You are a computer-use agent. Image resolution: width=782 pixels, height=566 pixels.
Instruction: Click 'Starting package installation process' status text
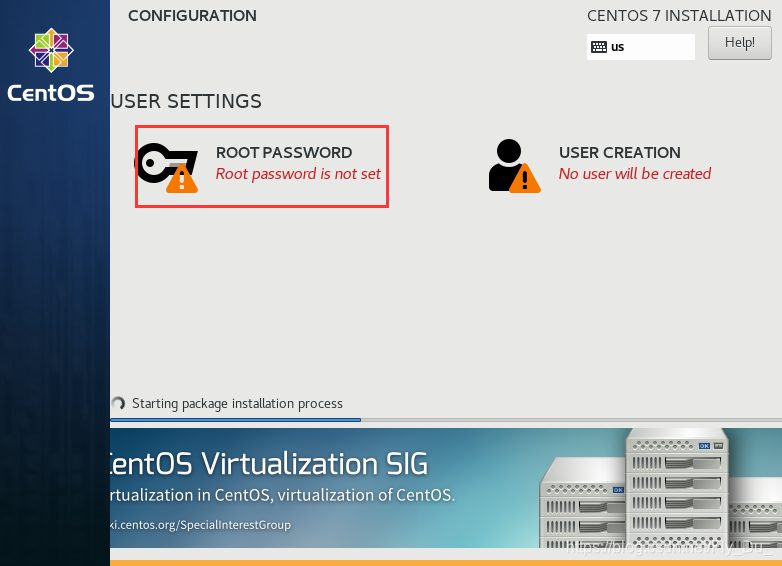pos(237,403)
